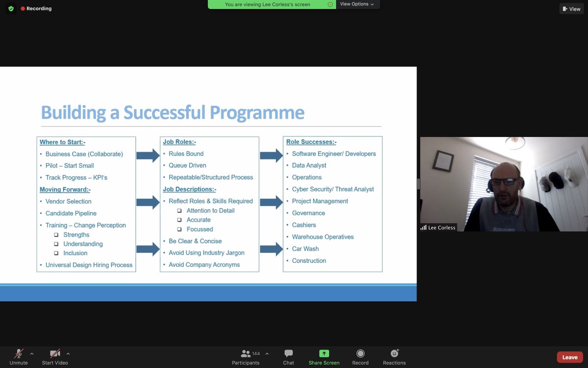Click the 'Focussed' sub-item
Screen dimensions: 588x368
(200, 229)
